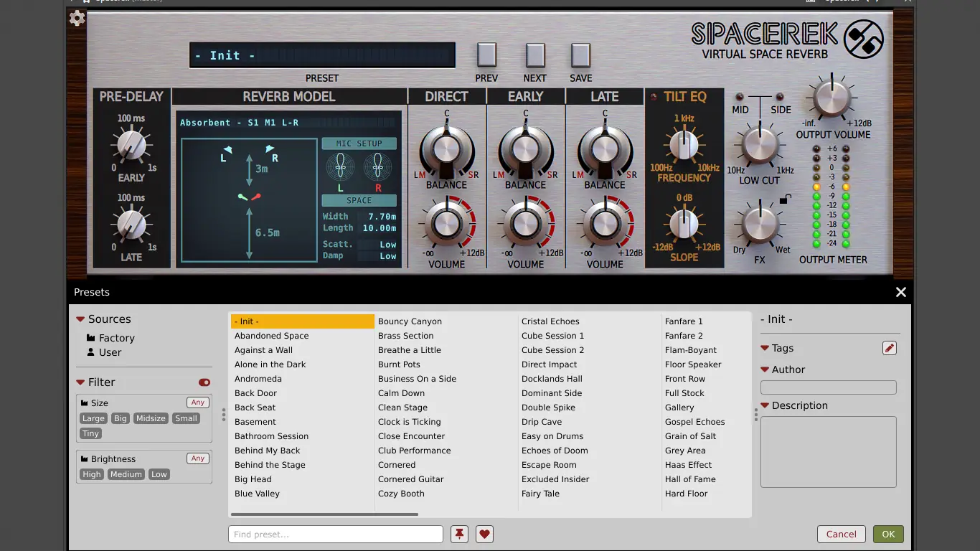The height and width of the screenshot is (551, 980).
Task: Collapse the Tags section arrow
Action: (x=765, y=348)
